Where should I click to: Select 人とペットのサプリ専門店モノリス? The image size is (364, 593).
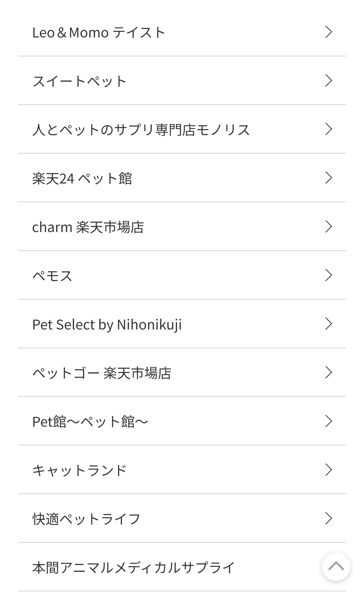(x=141, y=130)
